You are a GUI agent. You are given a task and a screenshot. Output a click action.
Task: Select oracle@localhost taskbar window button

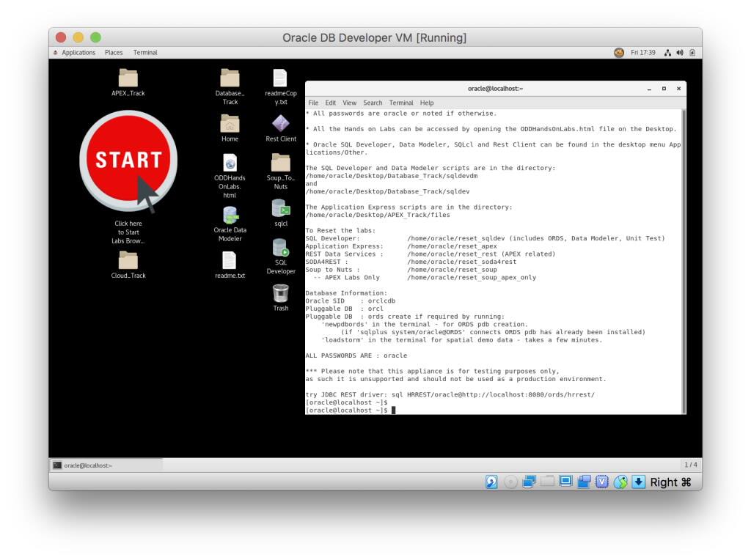point(106,465)
